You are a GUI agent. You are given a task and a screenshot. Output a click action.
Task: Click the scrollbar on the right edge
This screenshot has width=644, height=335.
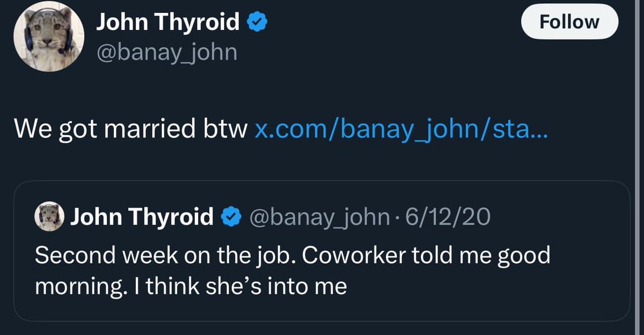point(637,161)
